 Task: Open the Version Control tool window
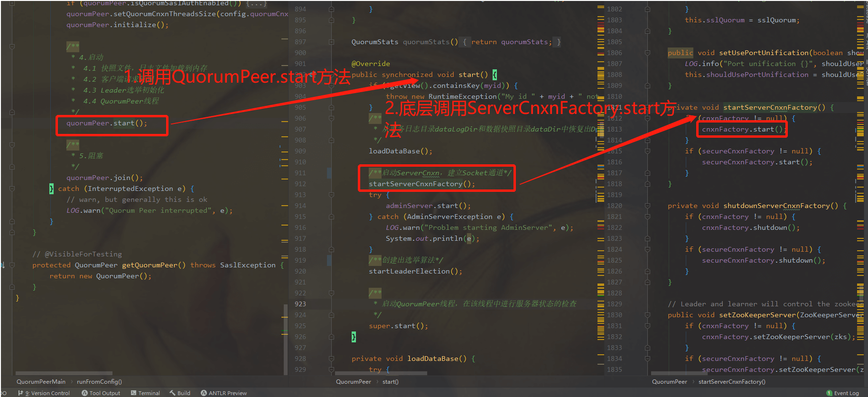coord(44,393)
